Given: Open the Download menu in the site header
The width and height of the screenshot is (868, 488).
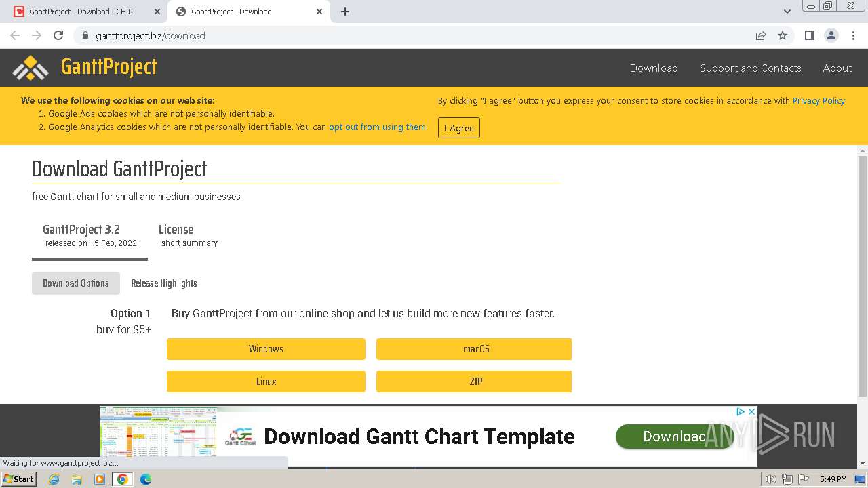Looking at the screenshot, I should [654, 68].
